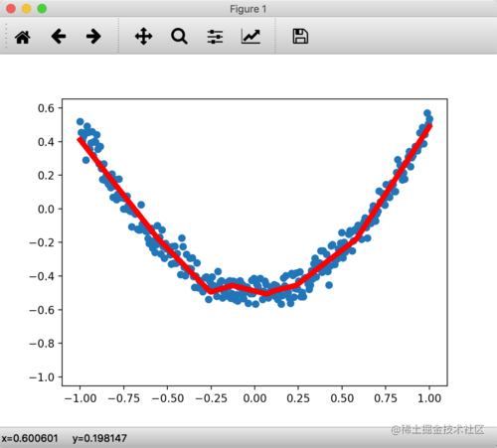497x448 pixels.
Task: Go back to the previous view
Action: tap(59, 36)
